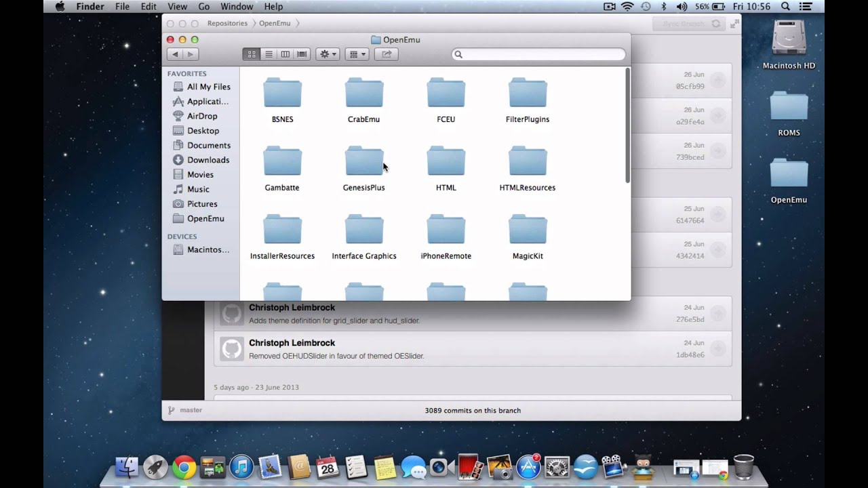
Task: Open the Trash in the Dock
Action: click(x=744, y=467)
